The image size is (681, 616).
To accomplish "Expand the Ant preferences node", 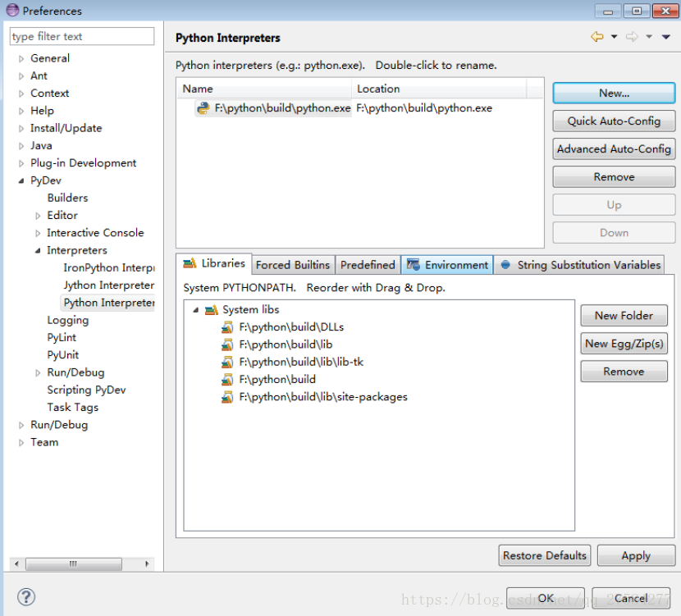I will tap(21, 76).
